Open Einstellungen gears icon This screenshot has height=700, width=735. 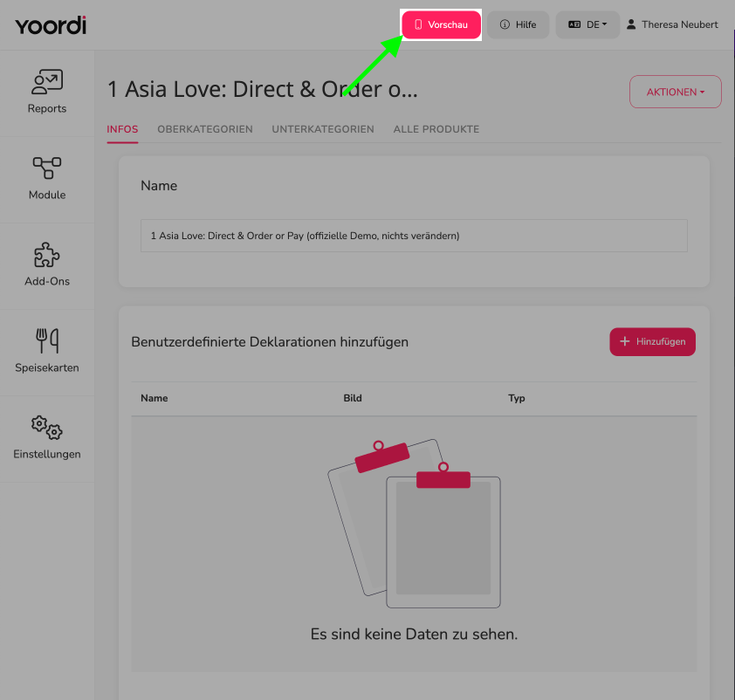tap(47, 428)
